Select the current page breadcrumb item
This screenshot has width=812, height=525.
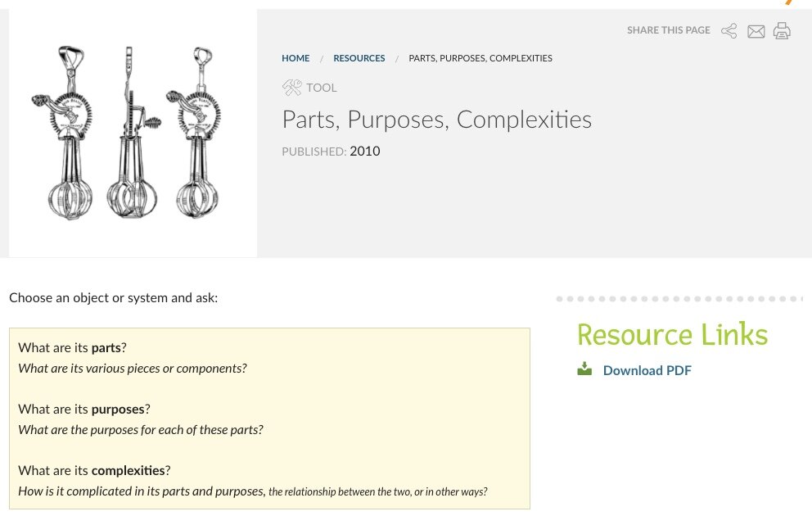[480, 58]
